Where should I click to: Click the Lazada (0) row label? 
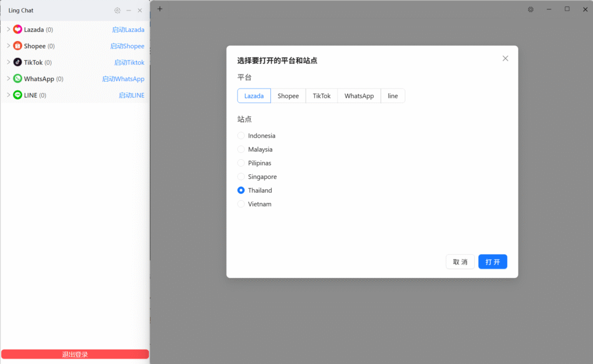(38, 30)
